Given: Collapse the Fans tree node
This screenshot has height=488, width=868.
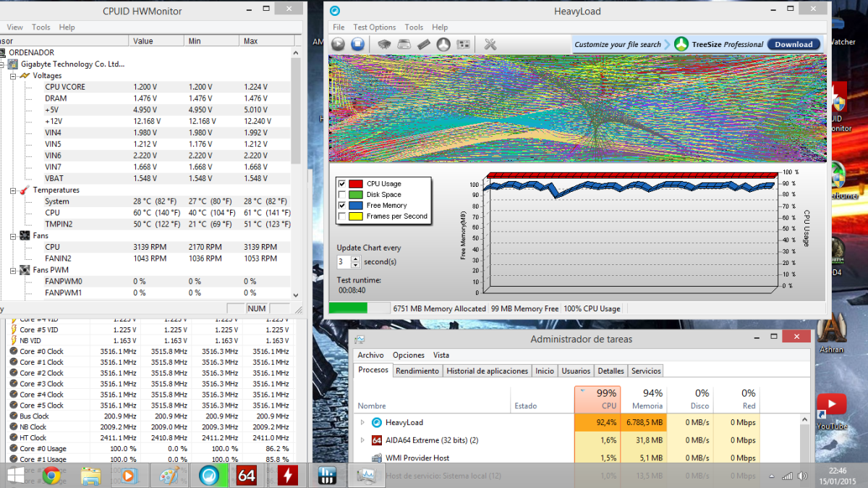Looking at the screenshot, I should click(13, 235).
